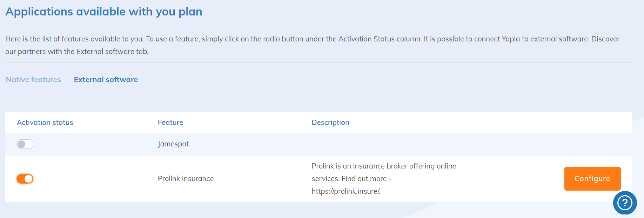Select the External software tab
Screen dimensions: 644x218
106,80
